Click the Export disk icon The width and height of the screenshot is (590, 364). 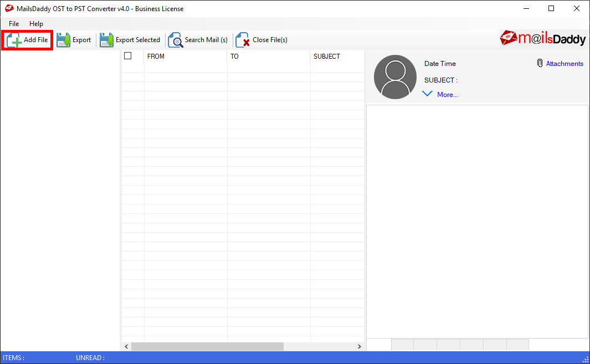pyautogui.click(x=63, y=40)
